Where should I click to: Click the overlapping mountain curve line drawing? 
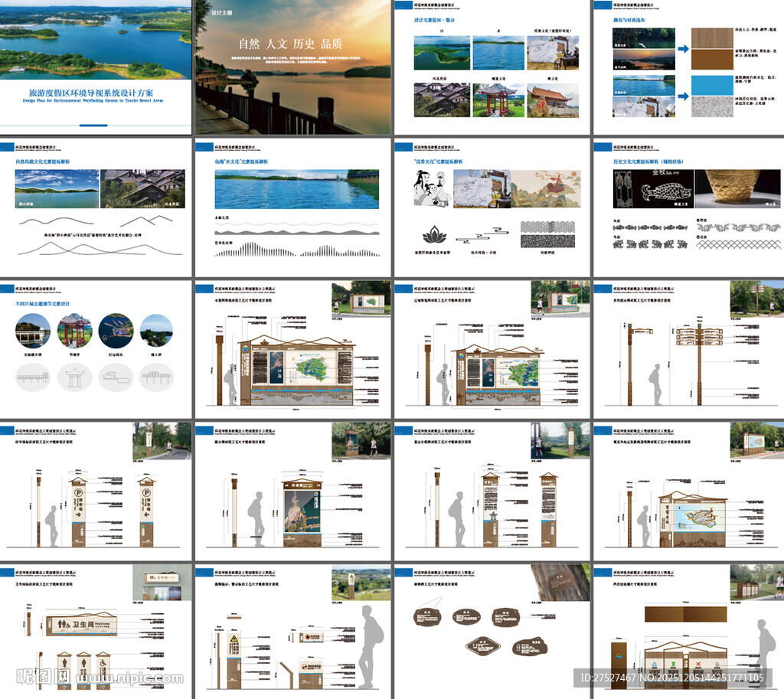(x=100, y=249)
